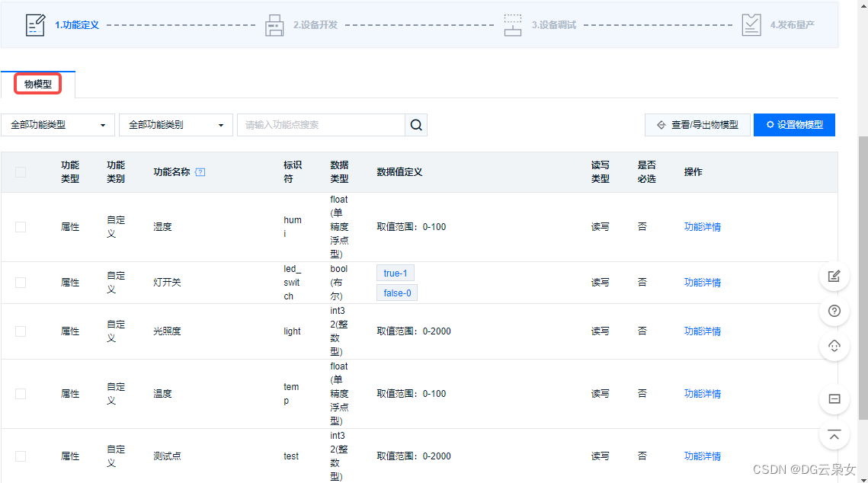Open the 全部功能类别 dropdown
868x483 pixels.
tap(175, 125)
